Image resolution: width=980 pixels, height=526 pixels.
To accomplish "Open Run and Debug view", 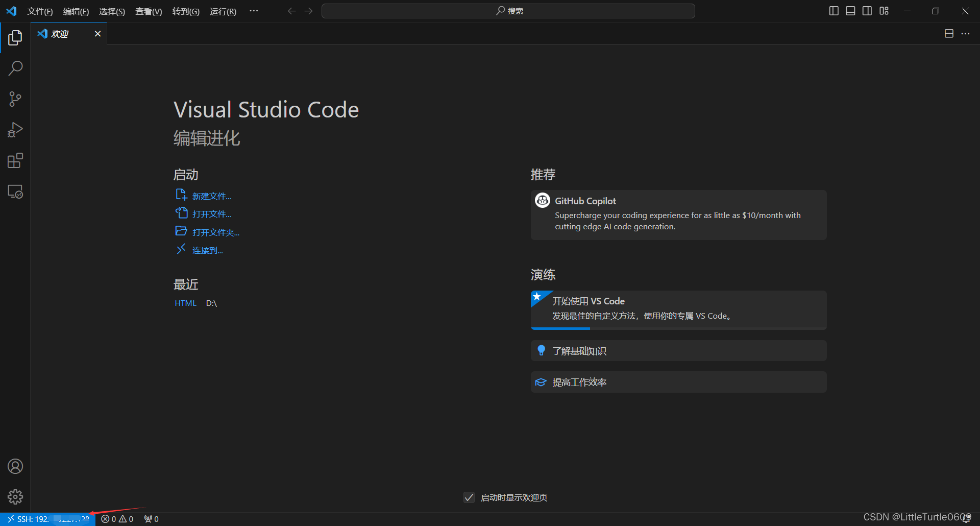I will [x=15, y=130].
